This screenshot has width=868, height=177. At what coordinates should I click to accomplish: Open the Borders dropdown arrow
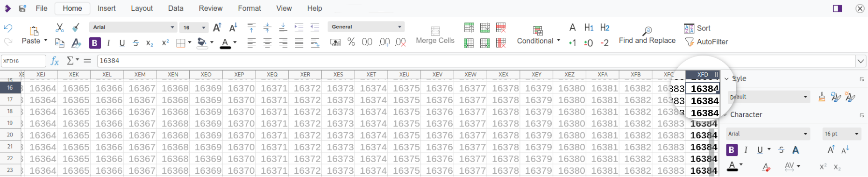tap(190, 43)
